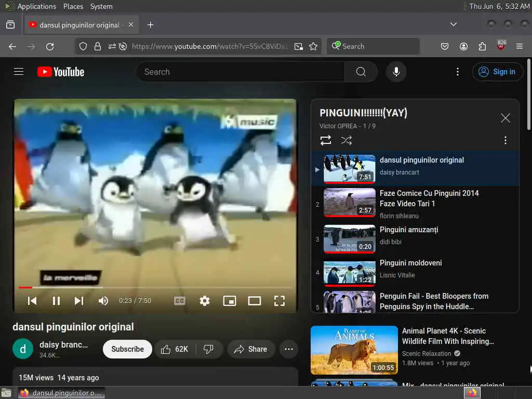The width and height of the screenshot is (532, 399).
Task: Switch the player to theater mode
Action: point(255,301)
